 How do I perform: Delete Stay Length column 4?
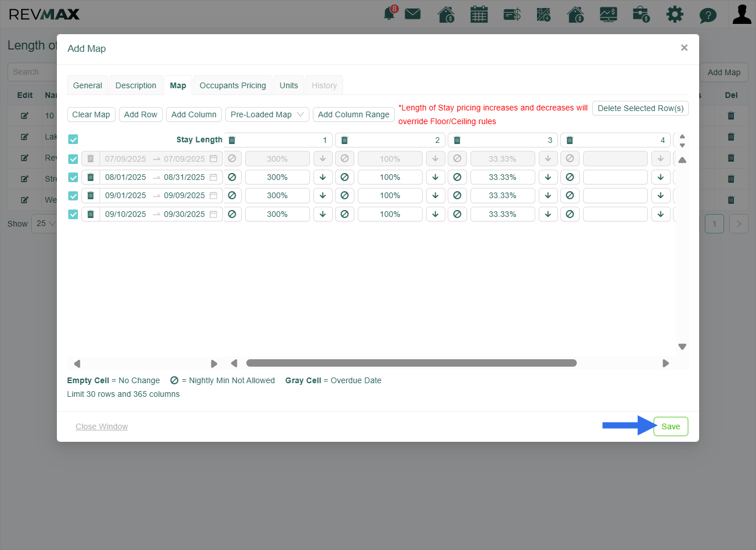pyautogui.click(x=569, y=140)
